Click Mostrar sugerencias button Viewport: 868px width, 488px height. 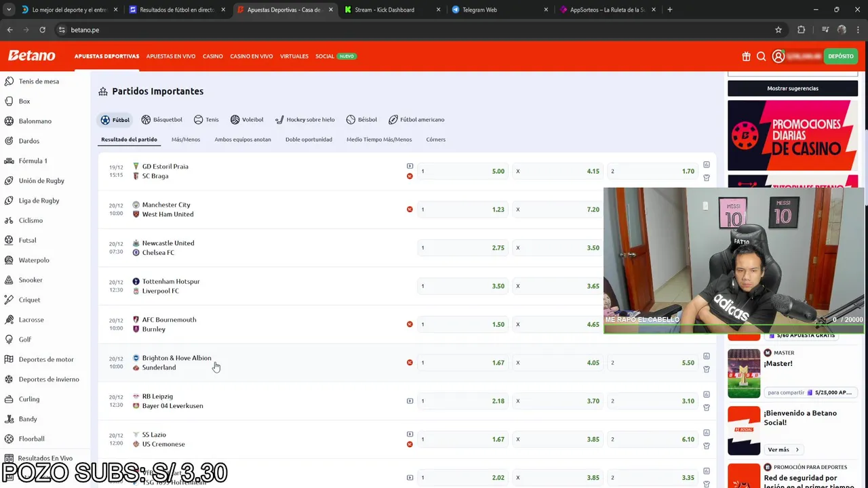(x=793, y=88)
